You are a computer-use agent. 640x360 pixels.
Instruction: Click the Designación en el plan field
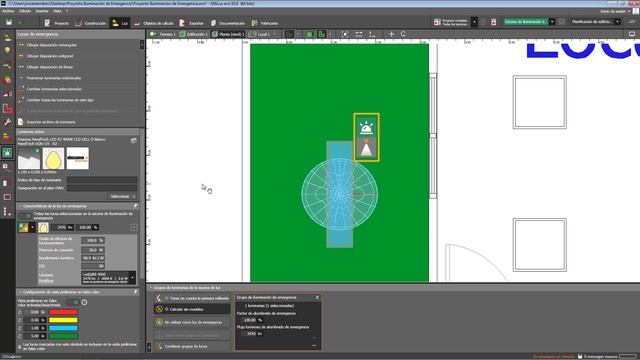[102, 188]
